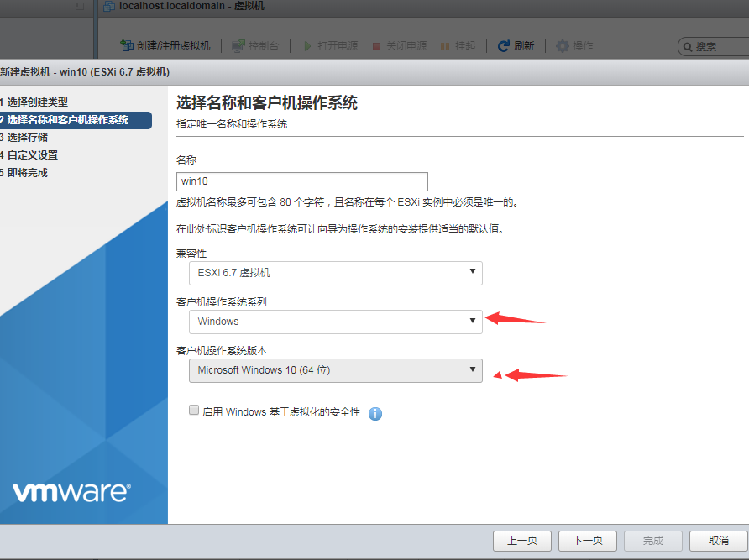Click the Finish (完成) button
This screenshot has height=560, width=749.
pos(653,541)
